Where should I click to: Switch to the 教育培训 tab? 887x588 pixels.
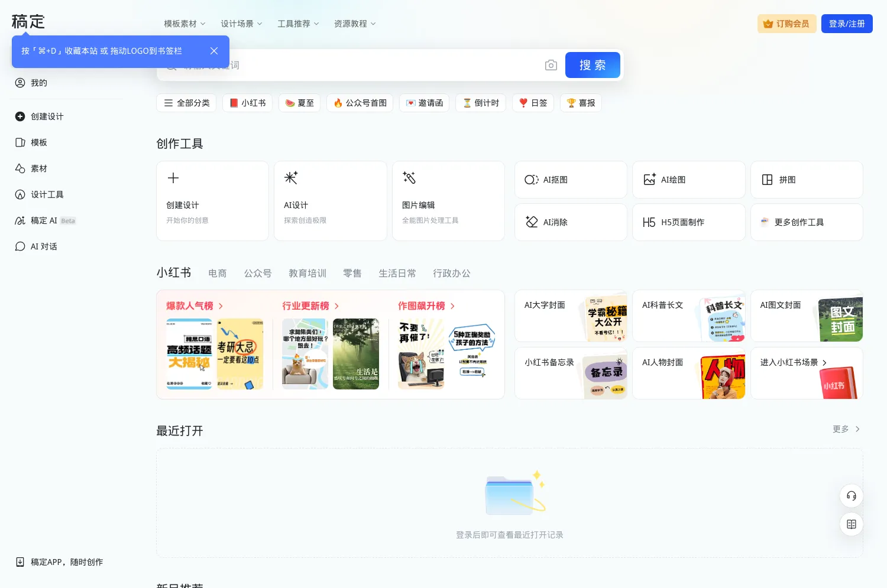coord(307,273)
